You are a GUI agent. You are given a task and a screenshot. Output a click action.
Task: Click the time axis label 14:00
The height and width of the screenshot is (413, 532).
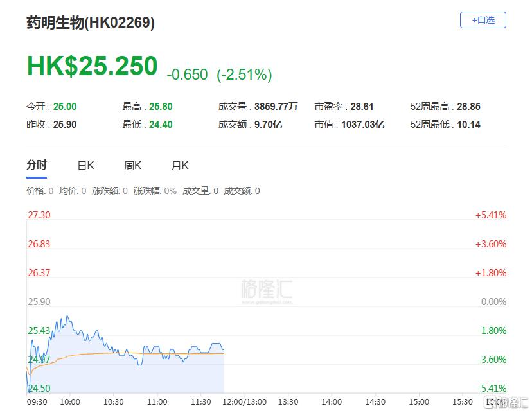pos(332,402)
